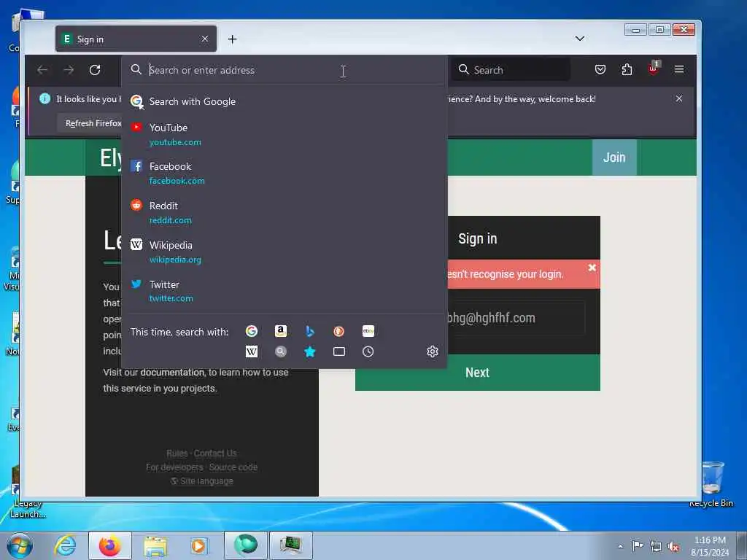Reload the current page
The image size is (747, 560).
click(95, 70)
